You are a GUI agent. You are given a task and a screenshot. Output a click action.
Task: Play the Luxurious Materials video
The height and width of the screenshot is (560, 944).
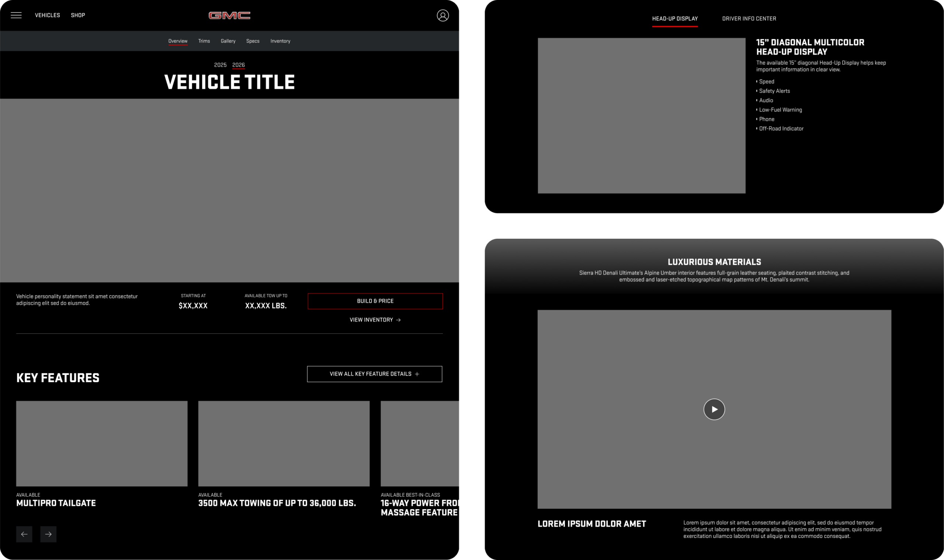click(x=714, y=409)
